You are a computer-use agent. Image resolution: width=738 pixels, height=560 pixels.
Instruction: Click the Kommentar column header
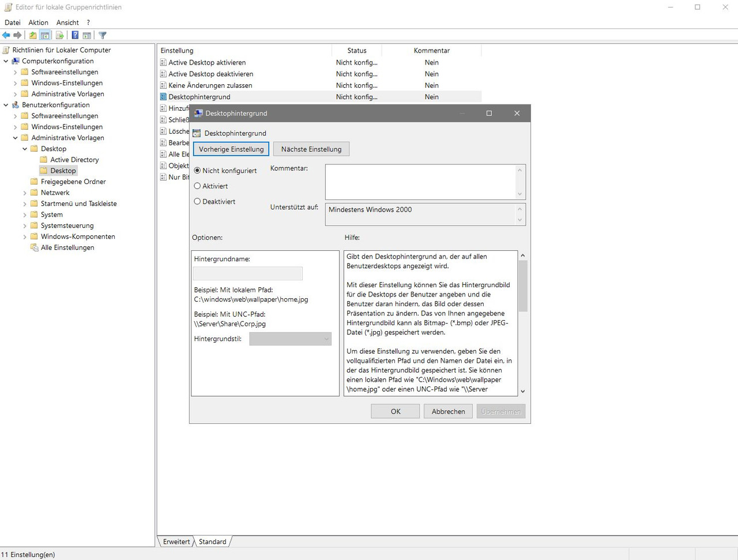coord(432,51)
